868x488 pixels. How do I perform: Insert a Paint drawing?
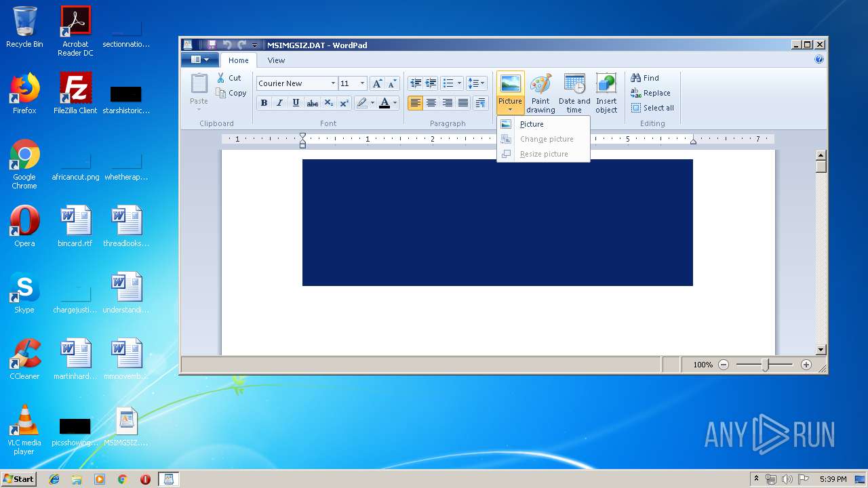540,94
